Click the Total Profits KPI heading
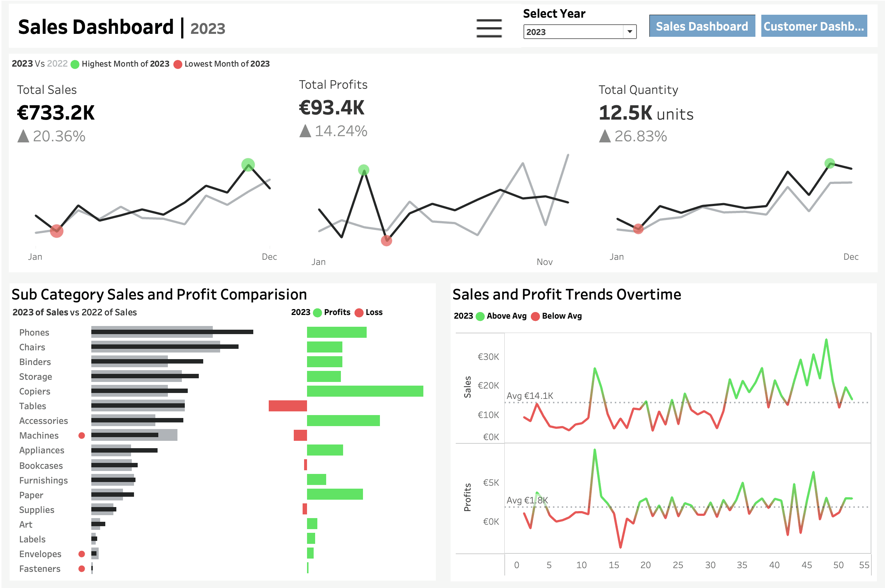The width and height of the screenshot is (885, 588). pos(333,85)
